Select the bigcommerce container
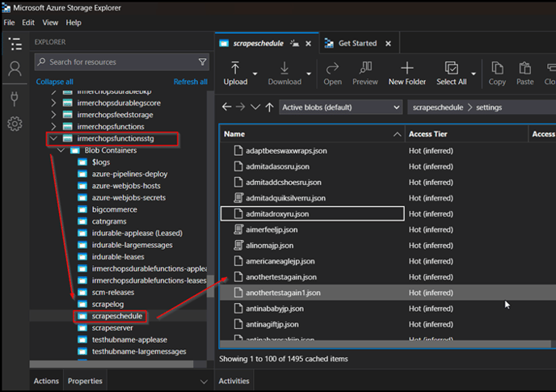556x392 pixels. (x=115, y=209)
